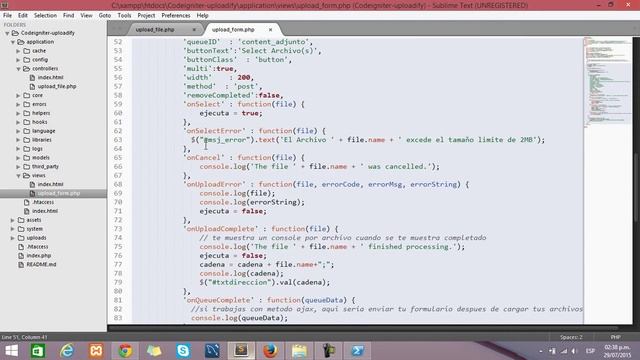Click the volume icon in system tray
The height and width of the screenshot is (360, 640).
point(574,351)
